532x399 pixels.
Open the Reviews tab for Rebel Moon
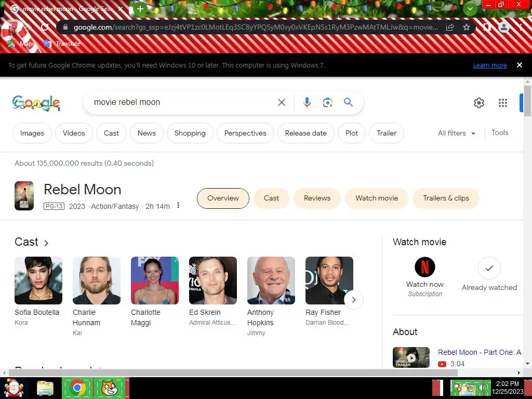click(x=317, y=198)
